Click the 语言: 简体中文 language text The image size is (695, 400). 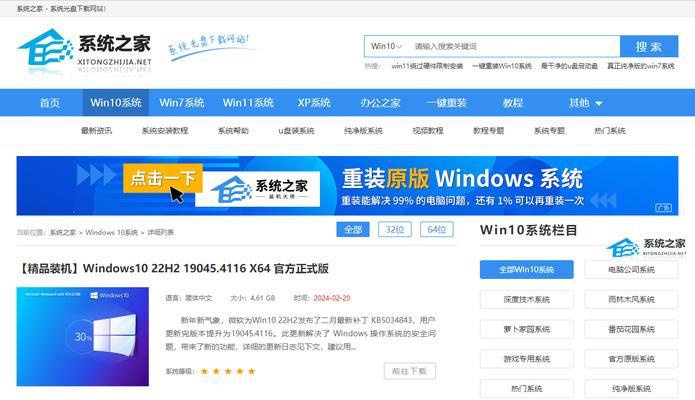click(189, 298)
